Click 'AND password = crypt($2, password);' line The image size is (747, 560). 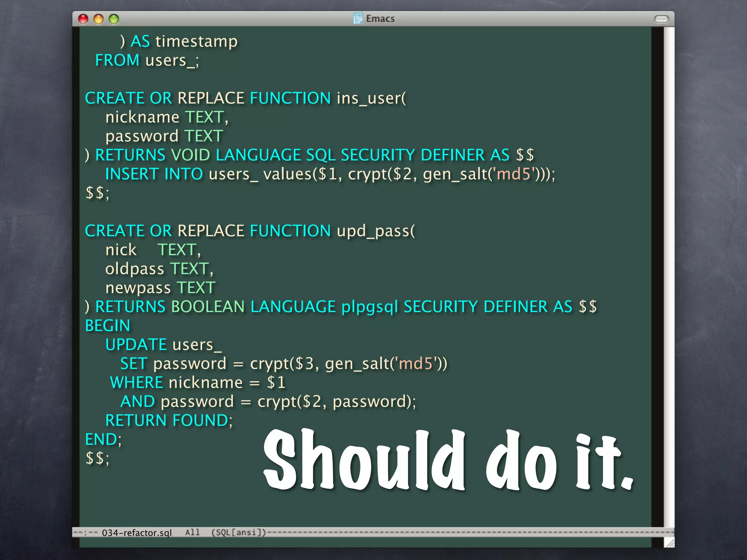click(x=268, y=401)
